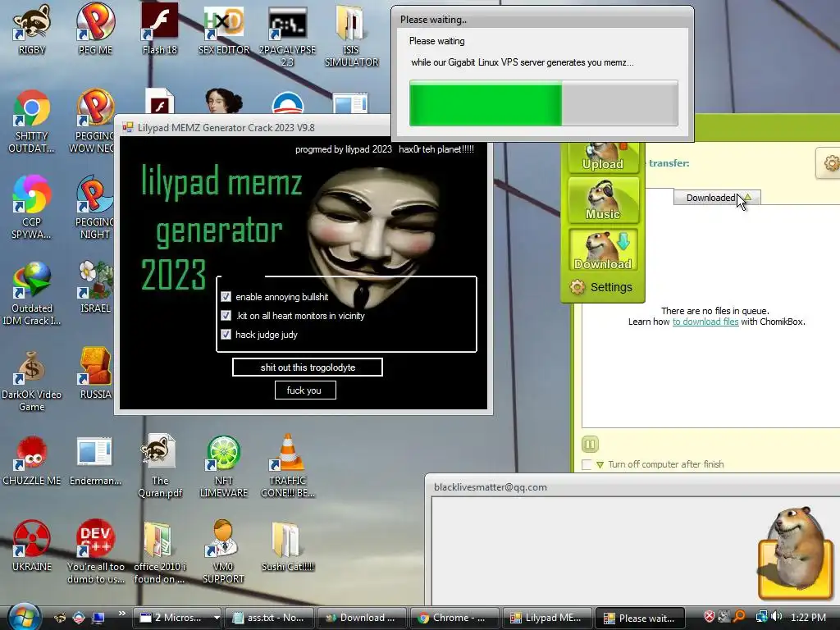Image resolution: width=840 pixels, height=630 pixels.
Task: Open the '2 Micros...' taskbar group dropdown
Action: point(217,618)
